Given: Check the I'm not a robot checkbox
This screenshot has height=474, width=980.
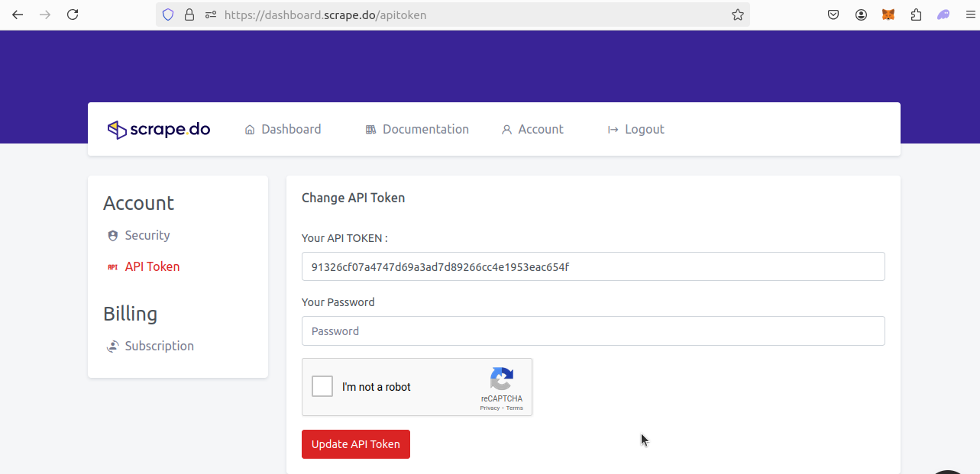Looking at the screenshot, I should [322, 387].
